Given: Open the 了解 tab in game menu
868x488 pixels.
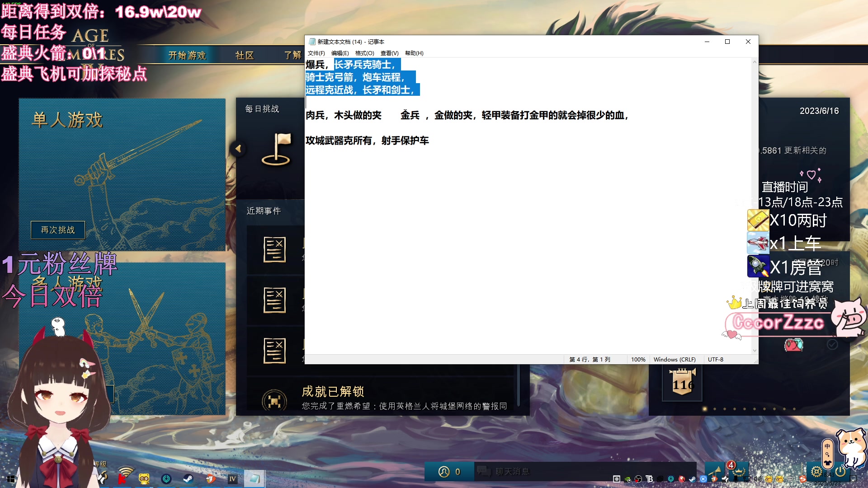Looking at the screenshot, I should tap(293, 55).
